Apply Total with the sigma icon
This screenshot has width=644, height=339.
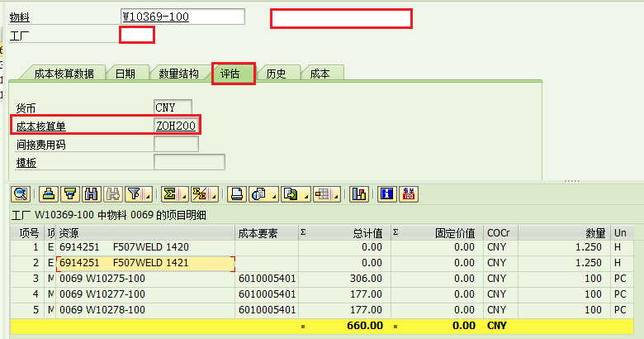(x=170, y=193)
